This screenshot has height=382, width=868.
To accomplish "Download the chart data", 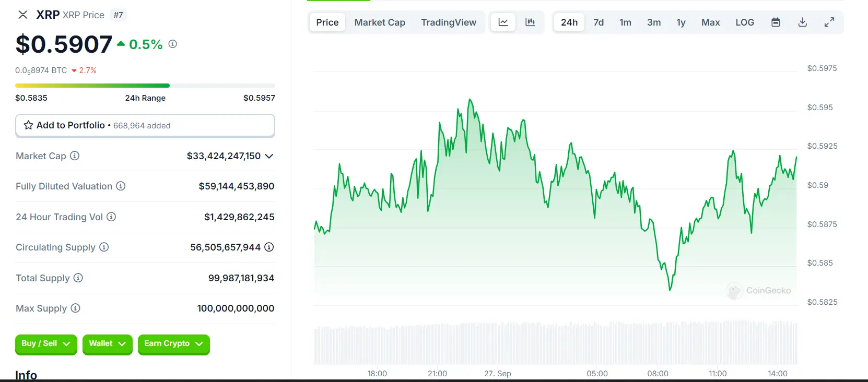I will tap(802, 22).
